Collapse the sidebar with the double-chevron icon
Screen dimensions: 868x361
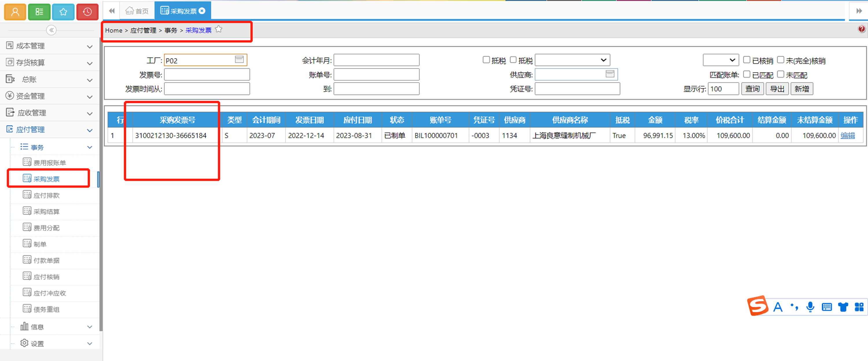(x=51, y=30)
